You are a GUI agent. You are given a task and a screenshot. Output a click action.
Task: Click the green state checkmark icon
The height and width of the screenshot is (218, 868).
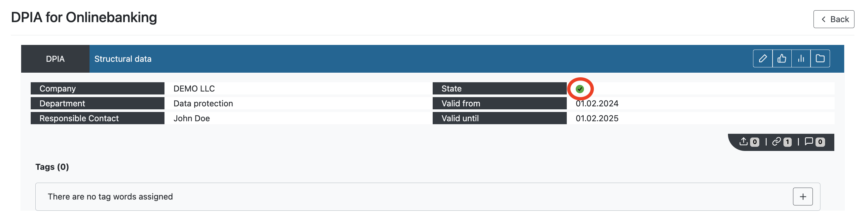pyautogui.click(x=580, y=89)
